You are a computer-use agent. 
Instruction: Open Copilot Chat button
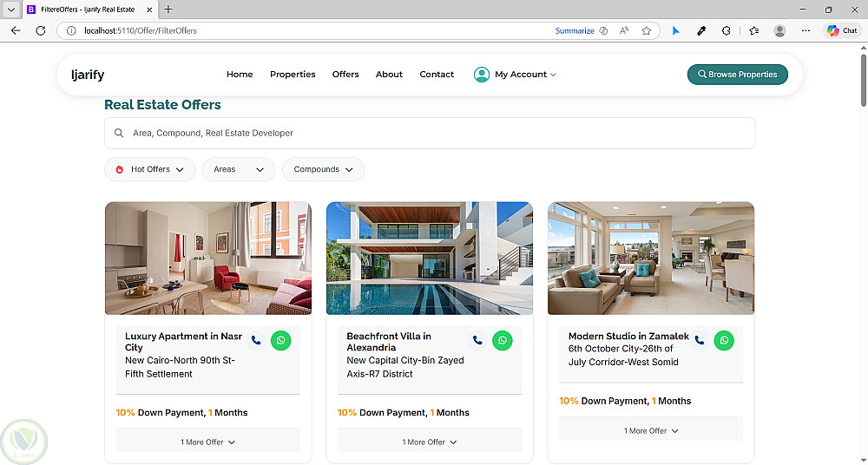[842, 30]
